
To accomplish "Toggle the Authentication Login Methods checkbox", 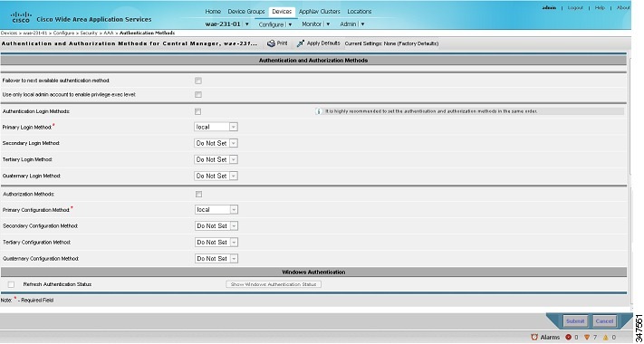I will click(x=198, y=111).
